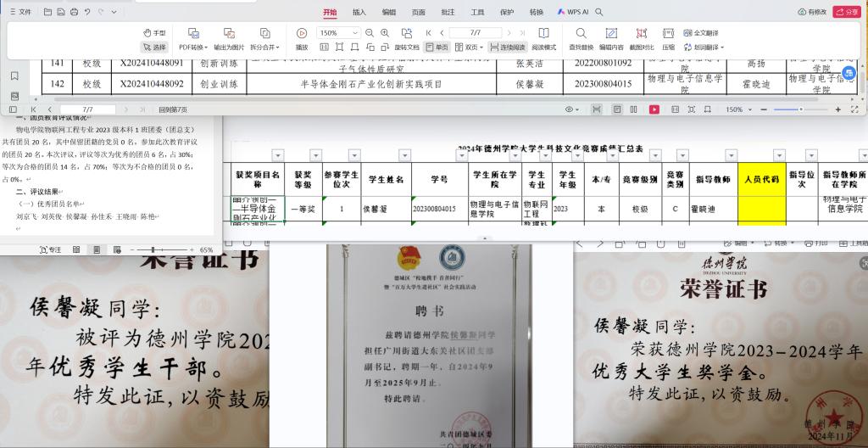The width and height of the screenshot is (868, 448).
Task: Jump to first page in top toolbar
Action: [429, 33]
